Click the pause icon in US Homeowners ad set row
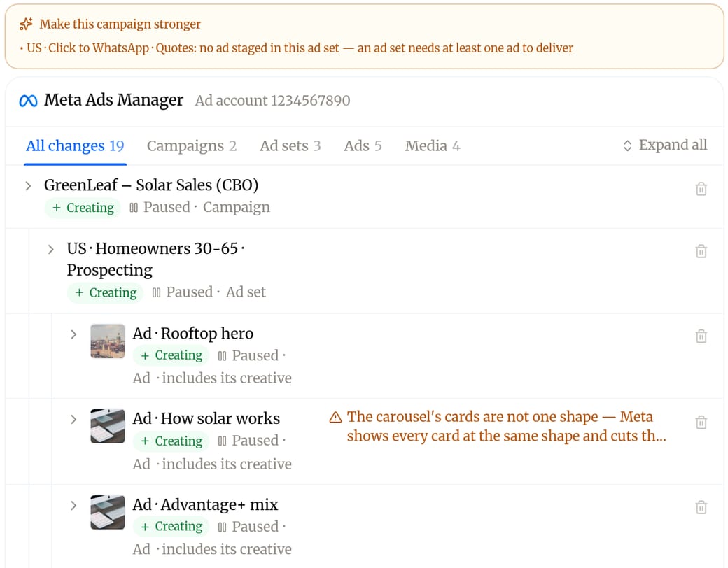The height and width of the screenshot is (568, 728). pos(157,292)
